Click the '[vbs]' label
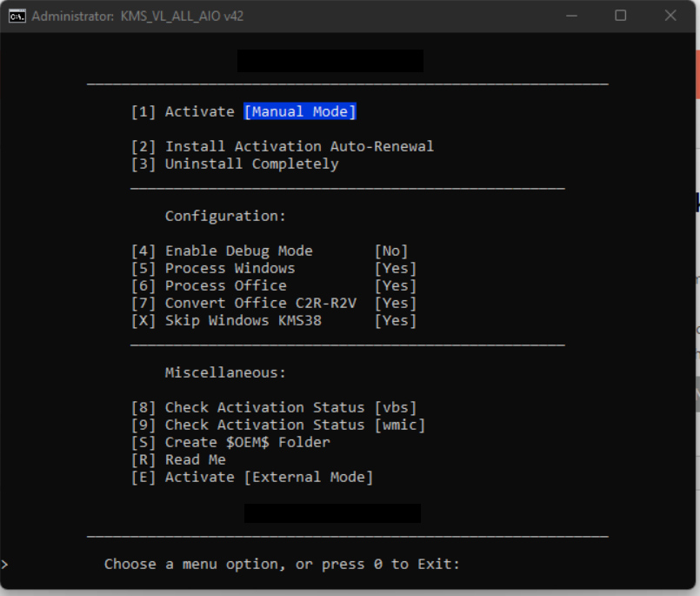 pyautogui.click(x=396, y=407)
